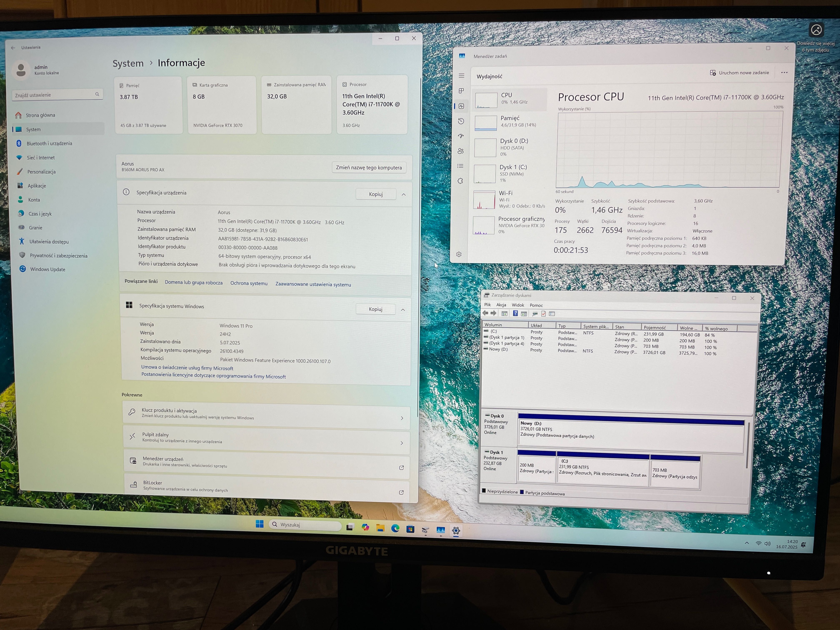The height and width of the screenshot is (630, 840).
Task: Click show/hide console tree toolbar icon
Action: coord(504,314)
